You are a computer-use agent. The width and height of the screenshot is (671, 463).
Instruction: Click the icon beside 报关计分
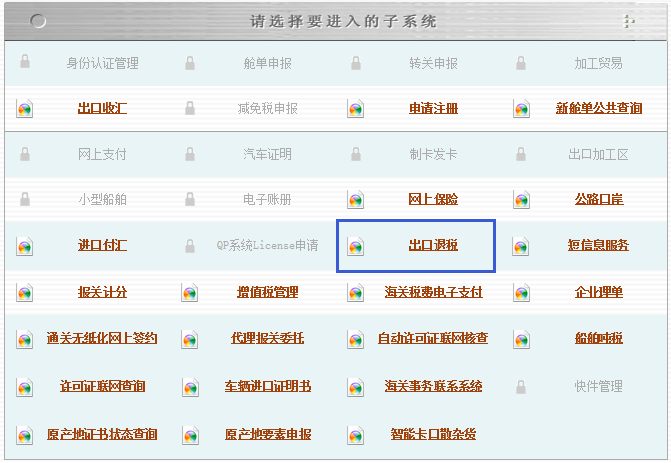pos(25,293)
